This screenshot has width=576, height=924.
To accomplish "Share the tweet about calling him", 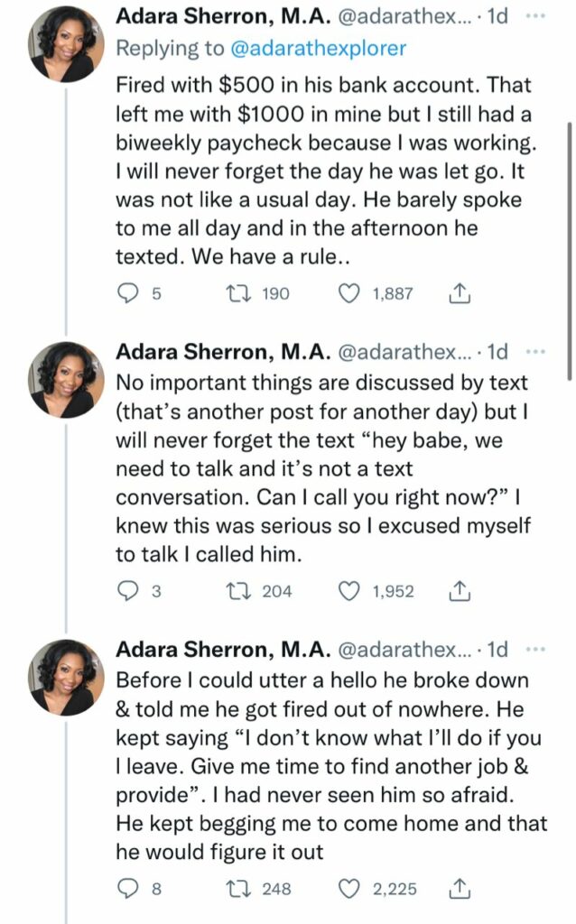I will pyautogui.click(x=460, y=590).
